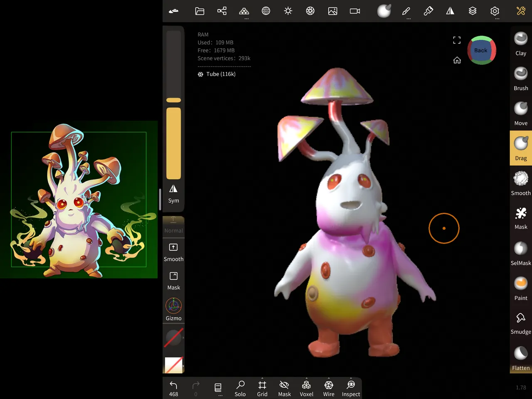Open the Tools customization menu
The image size is (532, 399).
click(521, 11)
